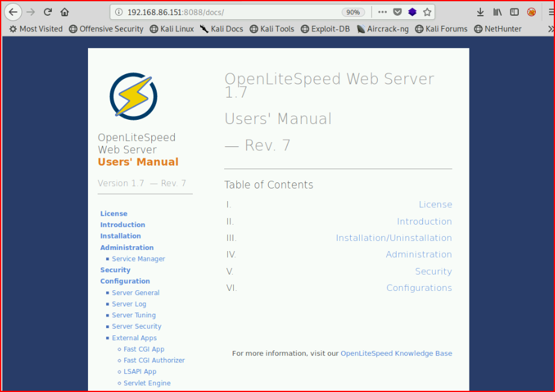
Task: Open Security from the Table of Contents
Action: point(434,272)
